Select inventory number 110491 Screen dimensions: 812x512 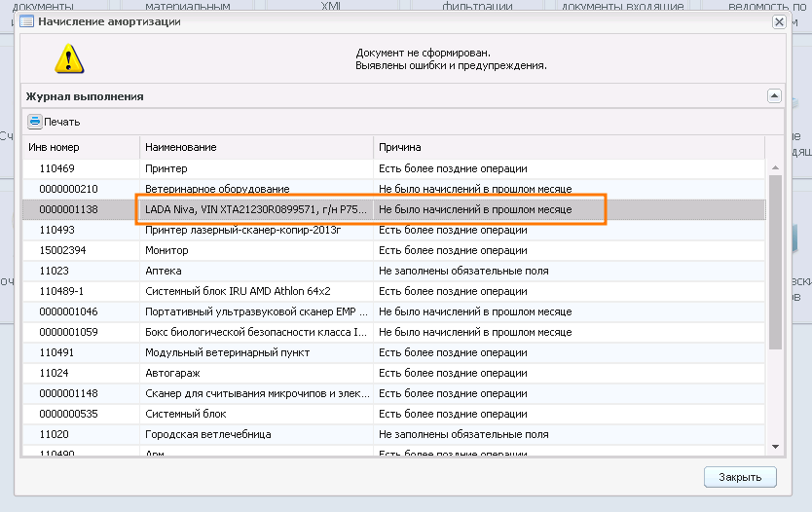(56, 352)
